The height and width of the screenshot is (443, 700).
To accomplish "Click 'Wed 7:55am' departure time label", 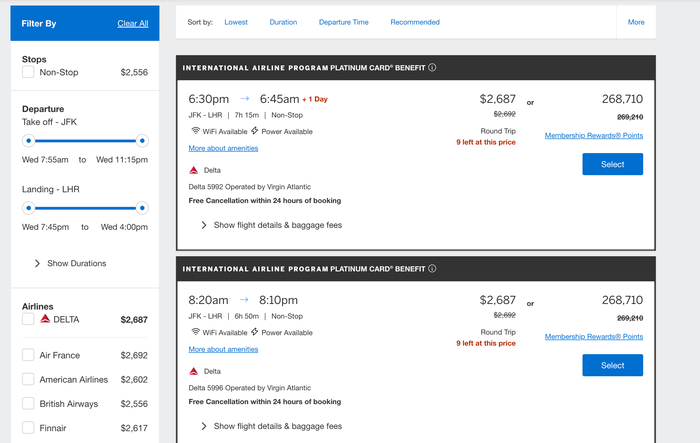I will click(45, 159).
